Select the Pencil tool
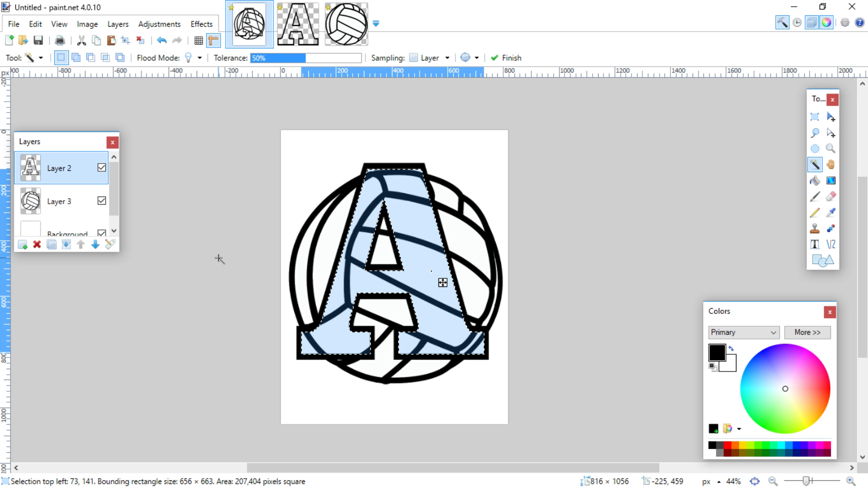 click(815, 212)
